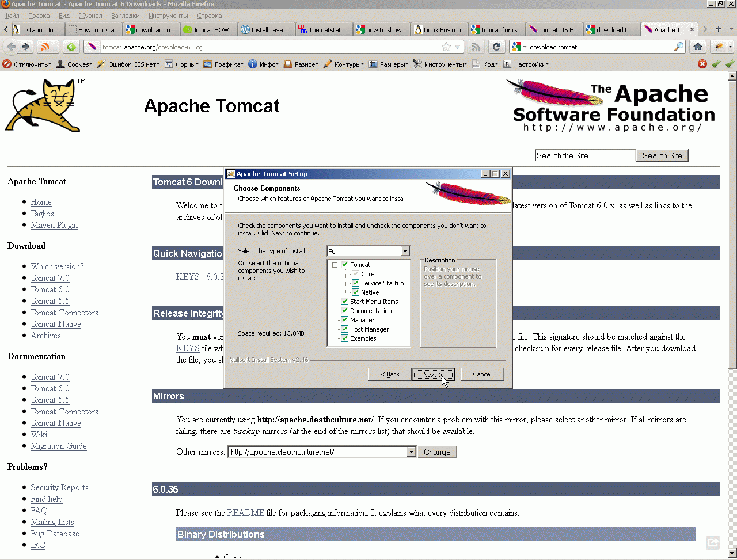This screenshot has width=737, height=560.
Task: Open the Правка menu
Action: (39, 16)
